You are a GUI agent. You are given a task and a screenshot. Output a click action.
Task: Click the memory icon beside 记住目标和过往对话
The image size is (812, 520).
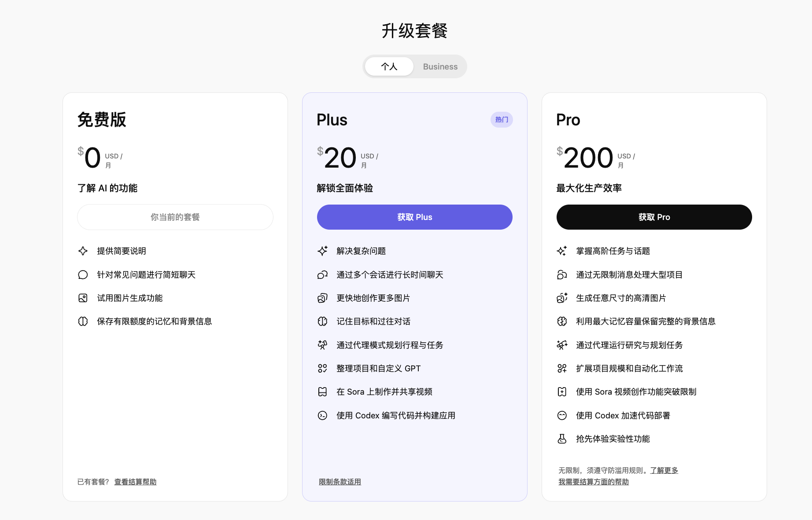(322, 321)
